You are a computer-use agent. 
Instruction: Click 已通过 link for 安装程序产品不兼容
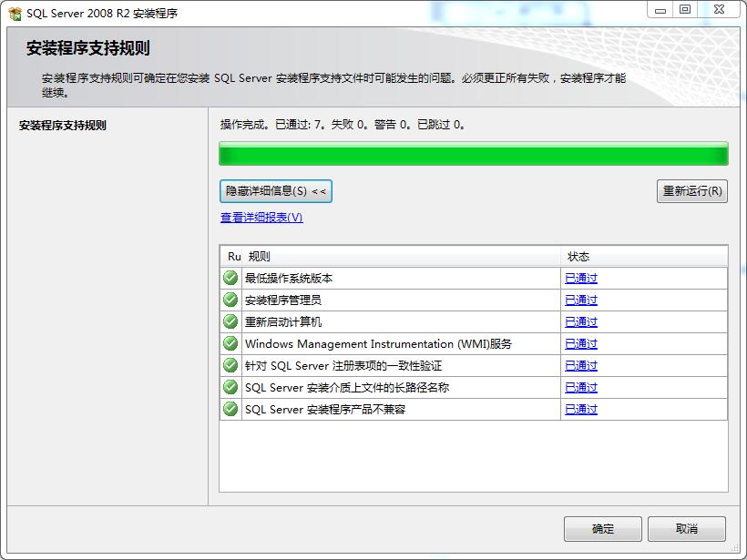580,410
